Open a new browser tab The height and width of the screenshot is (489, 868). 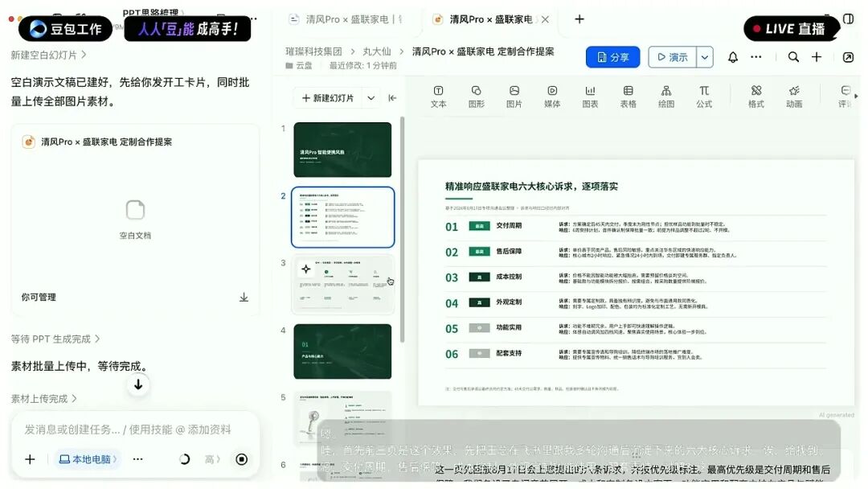tap(579, 19)
